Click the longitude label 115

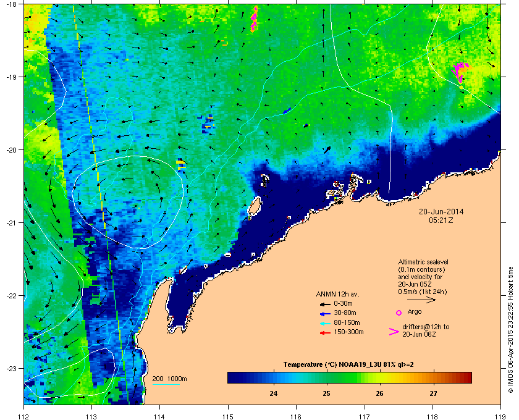(228, 417)
